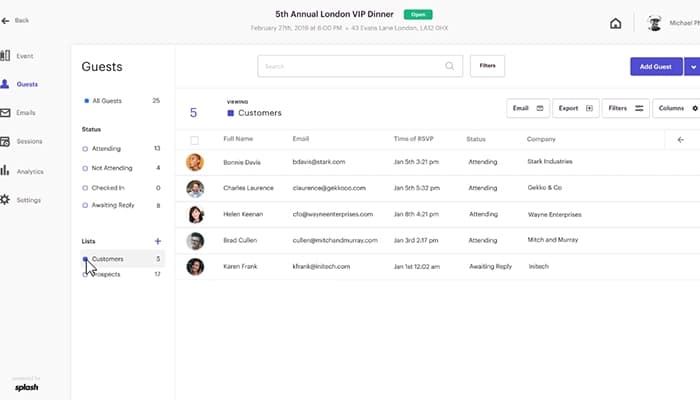Screen dimensions: 700x400
Task: Click Michael's profile avatar
Action: coord(655,24)
